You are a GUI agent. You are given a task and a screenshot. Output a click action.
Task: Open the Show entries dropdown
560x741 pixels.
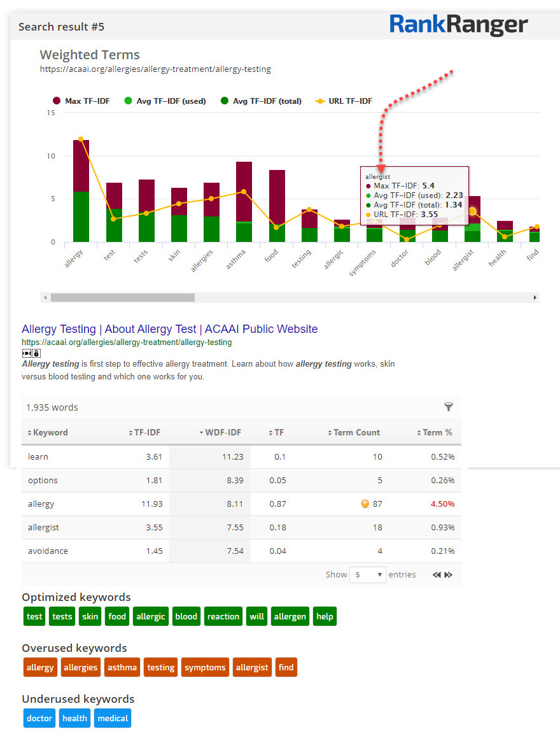pos(369,575)
